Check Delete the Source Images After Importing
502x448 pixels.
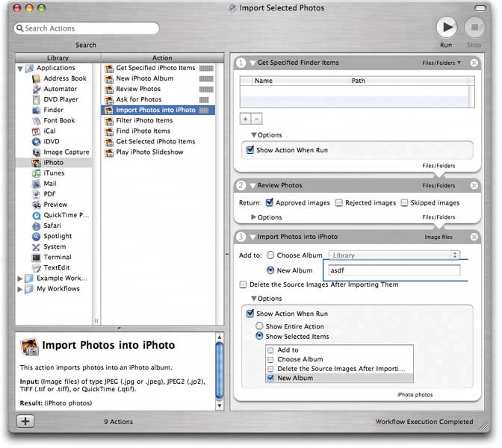pyautogui.click(x=243, y=284)
